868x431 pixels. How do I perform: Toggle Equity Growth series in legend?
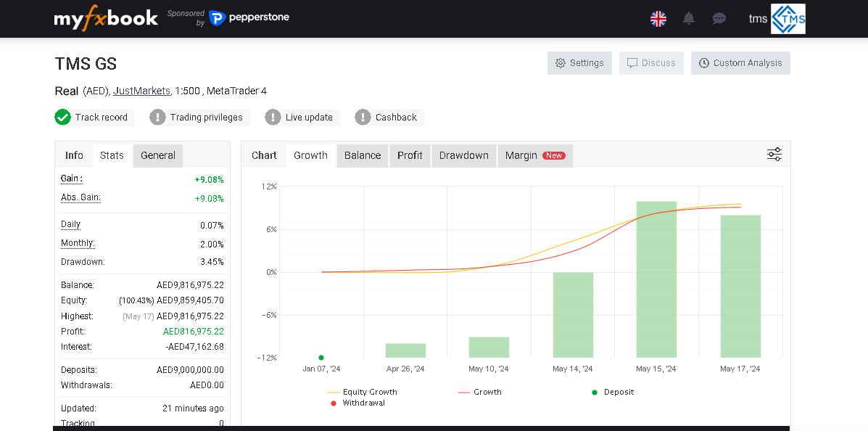pyautogui.click(x=369, y=392)
